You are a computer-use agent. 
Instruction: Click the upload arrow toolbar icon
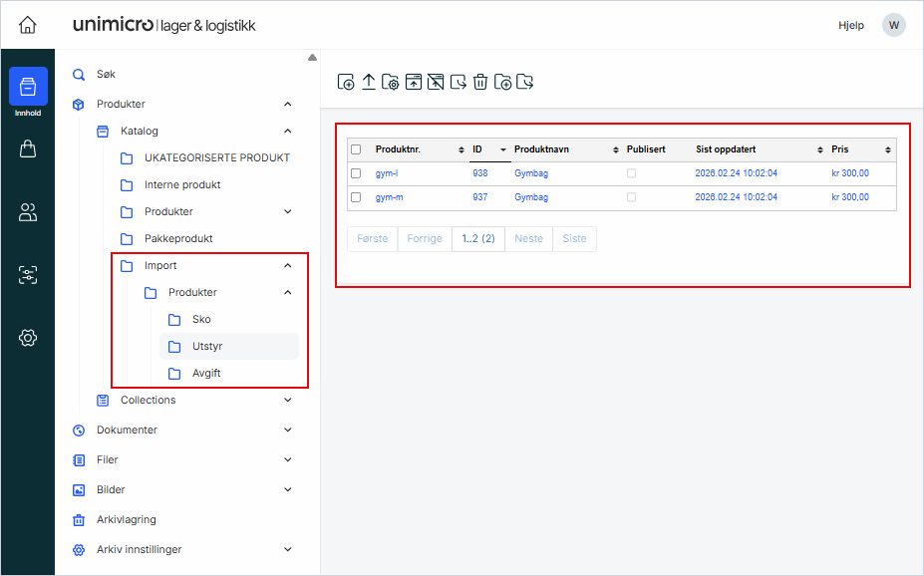(368, 83)
